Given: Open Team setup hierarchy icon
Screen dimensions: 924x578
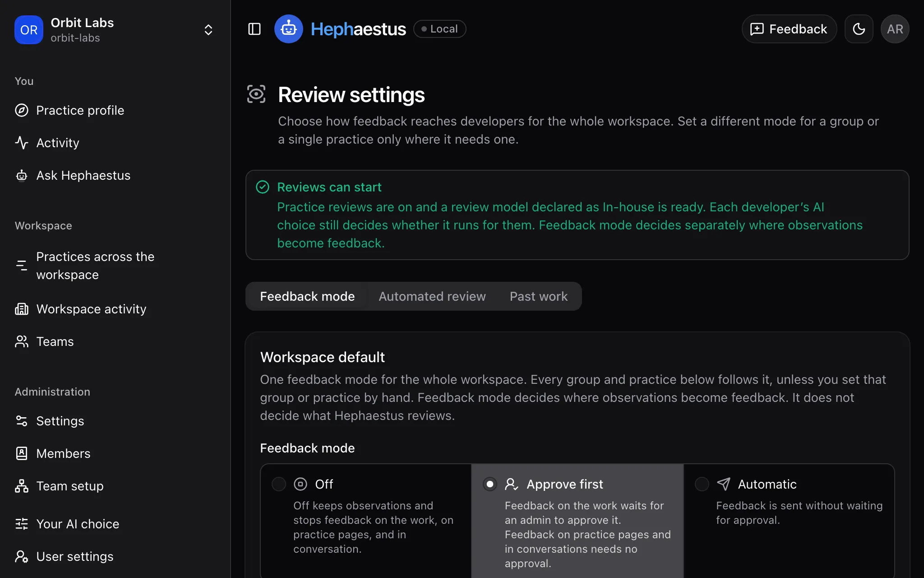Looking at the screenshot, I should pos(22,486).
